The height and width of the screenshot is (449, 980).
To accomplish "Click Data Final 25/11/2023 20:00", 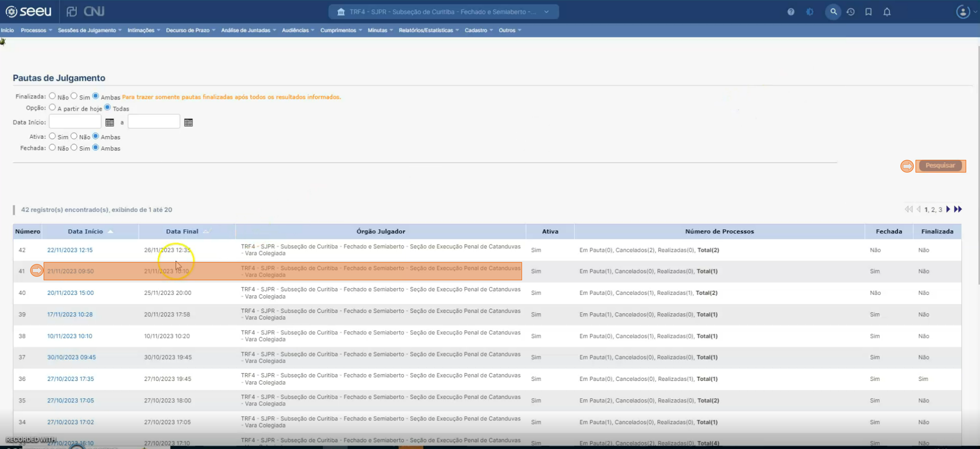I will coord(167,293).
